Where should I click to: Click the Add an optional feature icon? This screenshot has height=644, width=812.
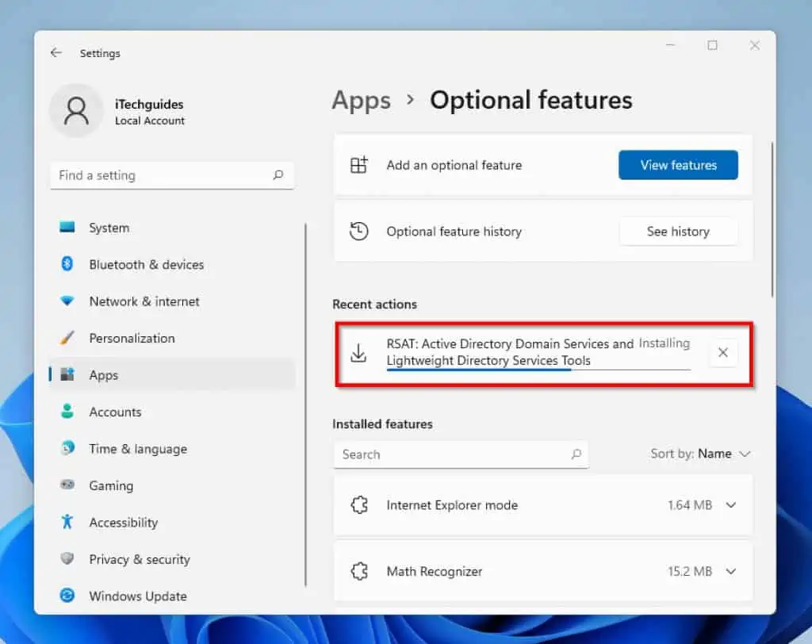(359, 164)
